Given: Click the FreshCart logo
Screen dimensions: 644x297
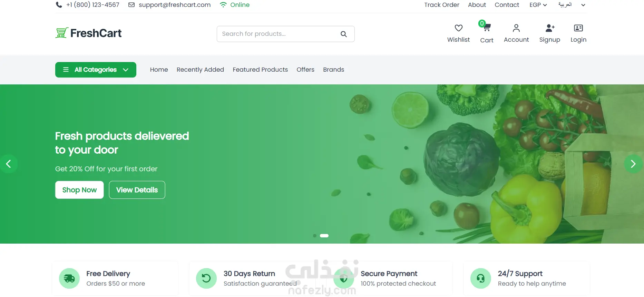Looking at the screenshot, I should click(x=88, y=33).
